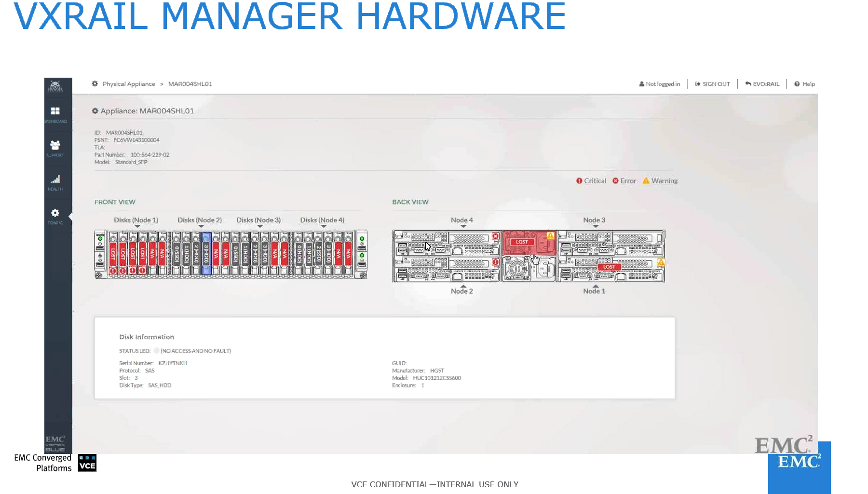868x494 pixels.
Task: Click the MAR004SHL01 breadcrumb item
Action: point(190,84)
